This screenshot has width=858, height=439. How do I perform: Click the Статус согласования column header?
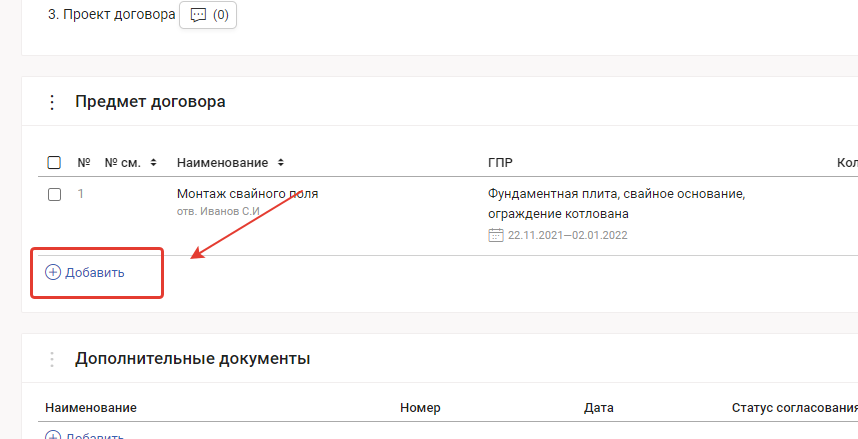pos(794,408)
